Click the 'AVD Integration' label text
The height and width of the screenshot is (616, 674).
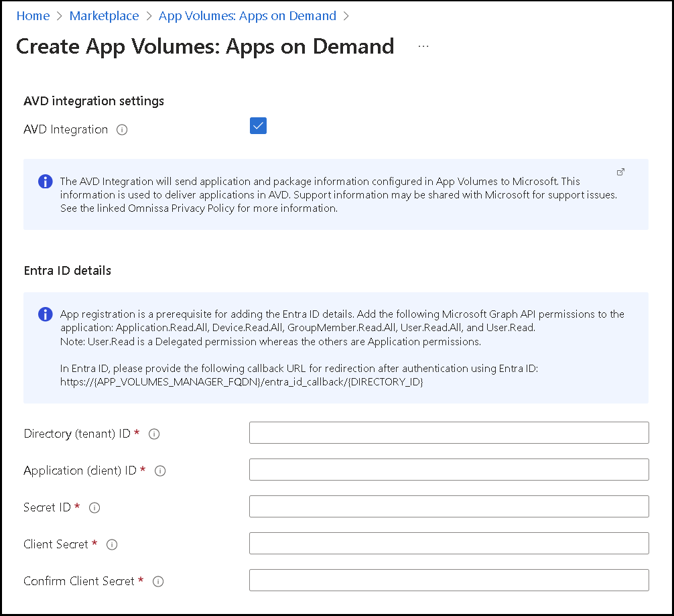(66, 129)
